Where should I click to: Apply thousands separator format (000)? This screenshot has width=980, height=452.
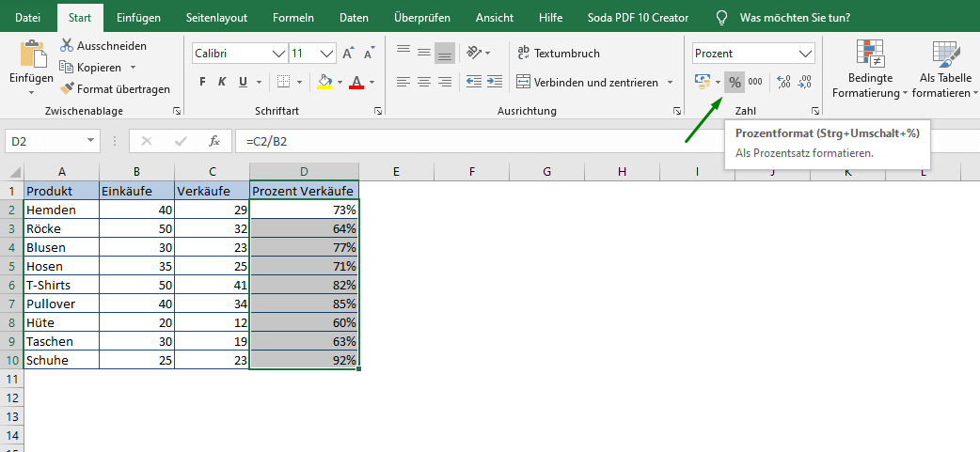pyautogui.click(x=755, y=83)
